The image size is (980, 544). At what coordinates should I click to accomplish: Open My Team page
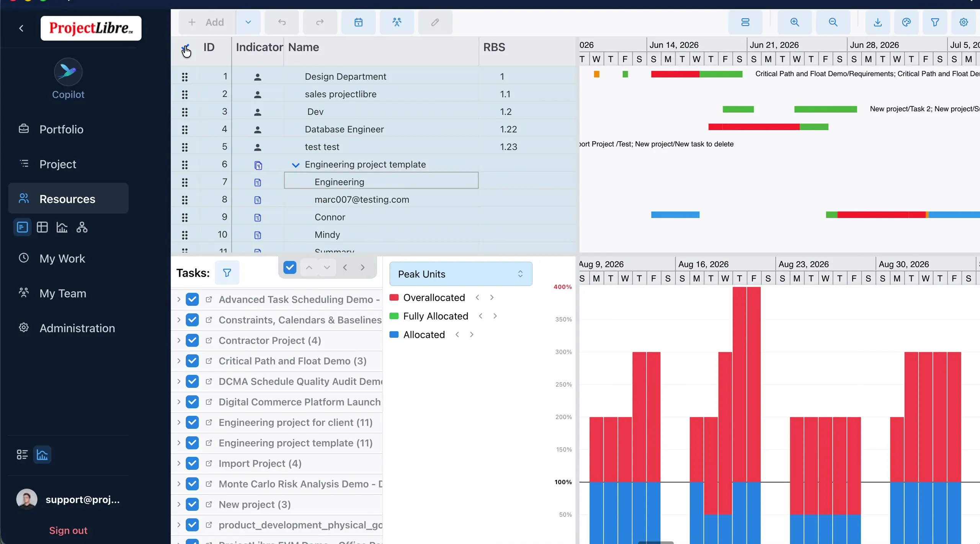(x=68, y=293)
